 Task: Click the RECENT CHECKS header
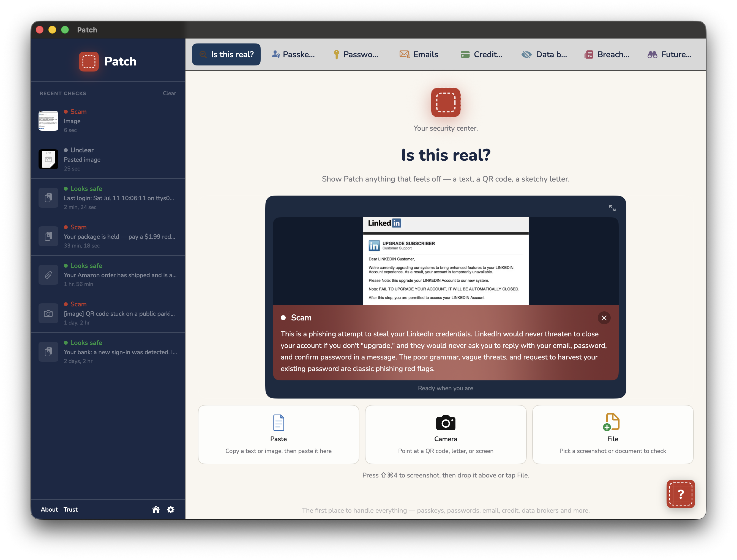coord(63,93)
